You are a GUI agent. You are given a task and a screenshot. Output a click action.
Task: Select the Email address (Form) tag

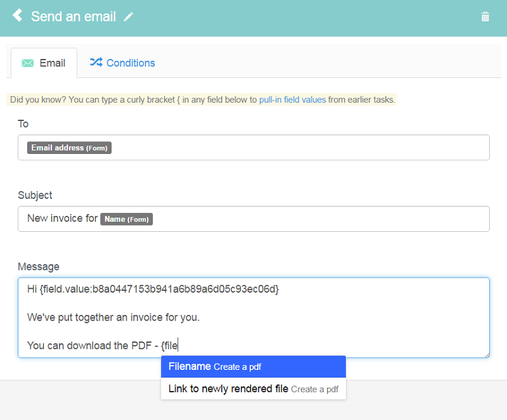tap(69, 148)
